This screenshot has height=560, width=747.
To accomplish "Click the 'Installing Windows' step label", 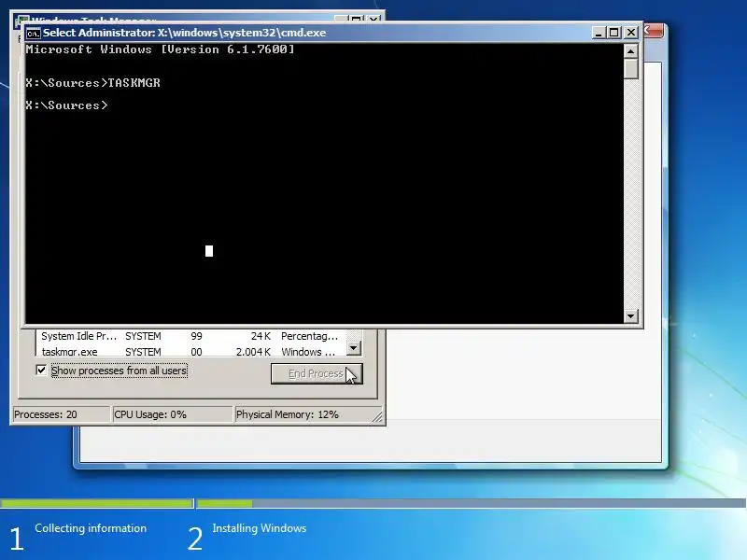I will 260,528.
